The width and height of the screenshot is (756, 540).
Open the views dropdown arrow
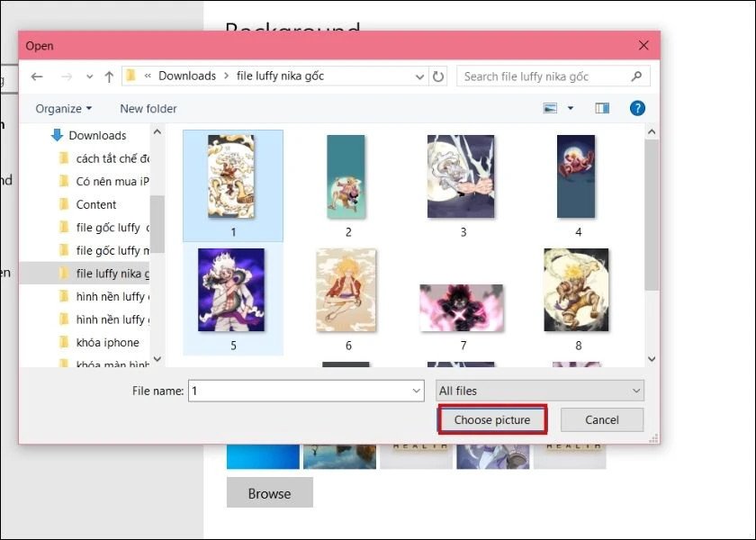568,107
